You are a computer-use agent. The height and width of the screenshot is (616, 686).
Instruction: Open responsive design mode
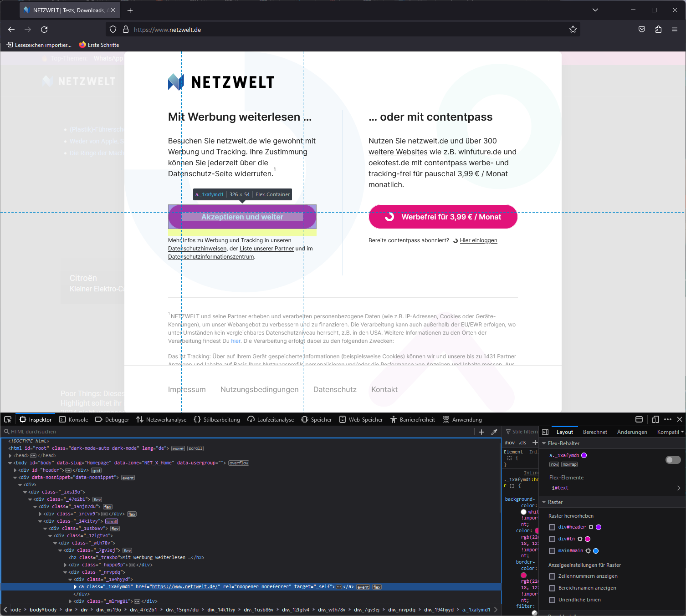(655, 419)
